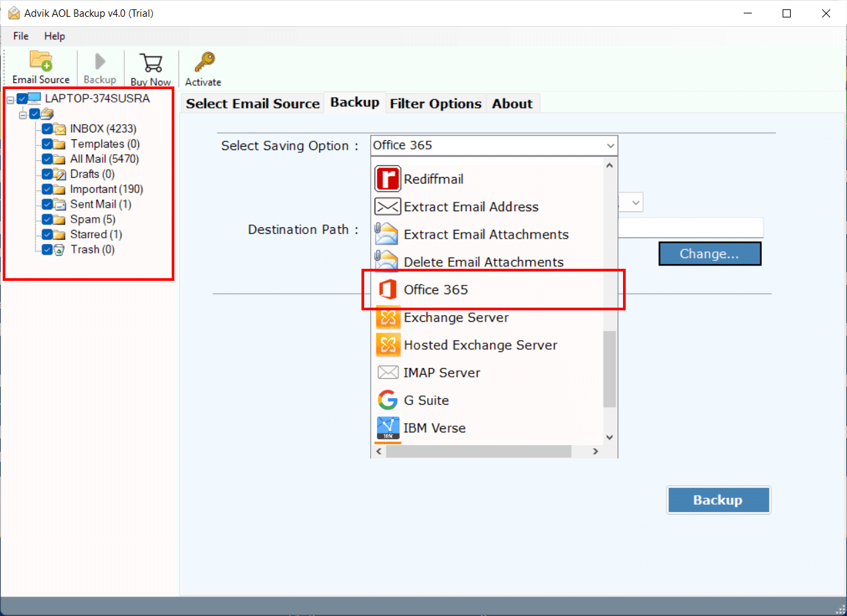Select the Rediffmail icon in the list
The width and height of the screenshot is (847, 616).
(x=388, y=179)
